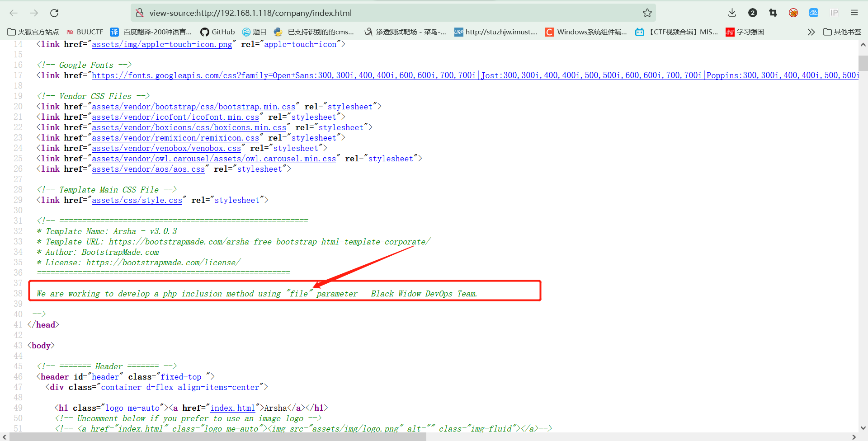Open the red blocker extension icon
The image size is (868, 441).
[793, 13]
